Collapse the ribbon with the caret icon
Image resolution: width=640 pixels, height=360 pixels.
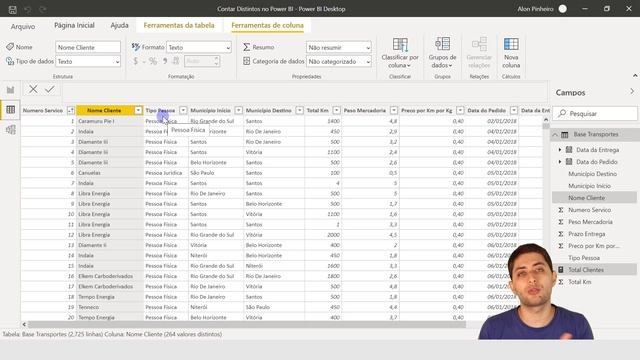click(635, 76)
